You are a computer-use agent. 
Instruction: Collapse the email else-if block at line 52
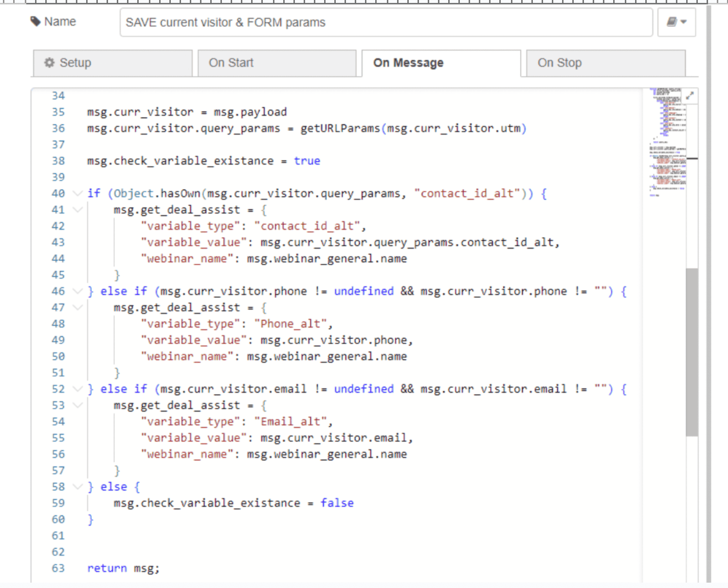(x=77, y=389)
